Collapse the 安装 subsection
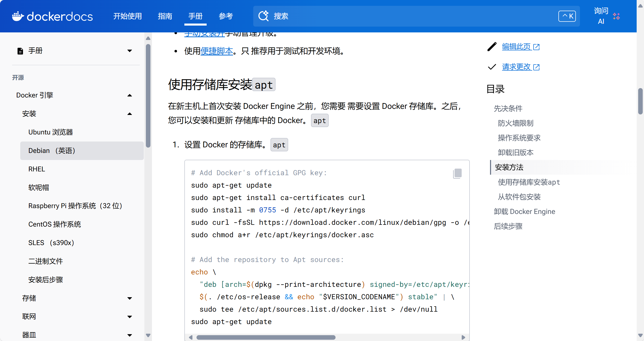This screenshot has height=341, width=644. [x=130, y=114]
